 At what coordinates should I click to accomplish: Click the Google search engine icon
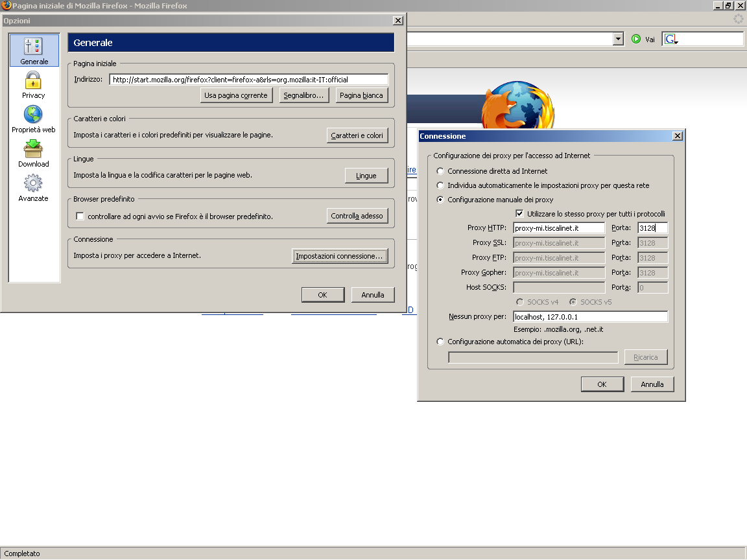tap(670, 39)
